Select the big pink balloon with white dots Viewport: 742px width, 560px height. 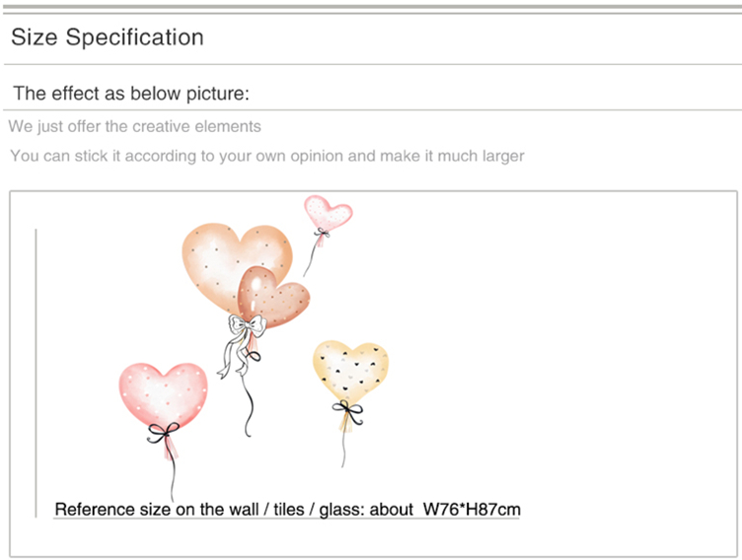click(x=162, y=393)
